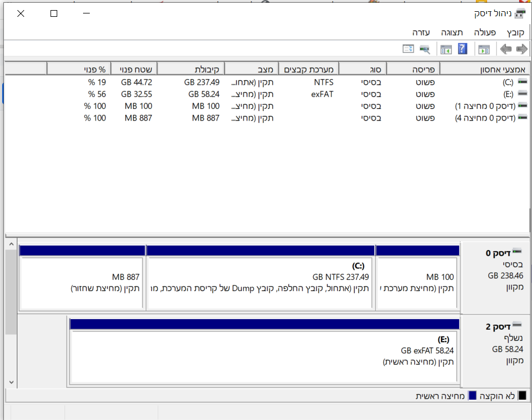This screenshot has width=532, height=420.
Task: Toggle the action pane toolbar icon
Action: pos(446,49)
